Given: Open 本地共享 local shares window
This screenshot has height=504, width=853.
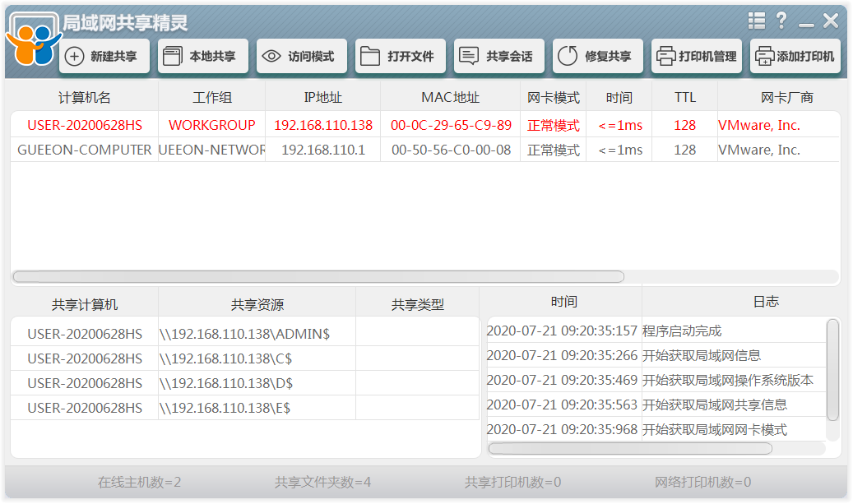Looking at the screenshot, I should (x=202, y=57).
